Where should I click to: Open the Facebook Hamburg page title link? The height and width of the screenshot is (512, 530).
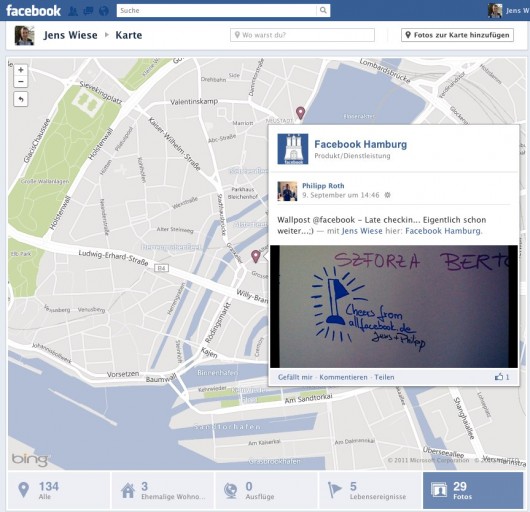coord(361,144)
